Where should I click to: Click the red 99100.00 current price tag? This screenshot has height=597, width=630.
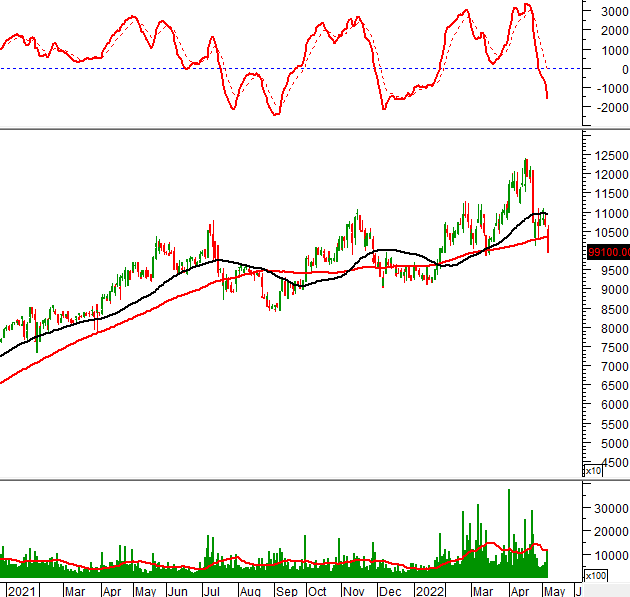pos(609,252)
